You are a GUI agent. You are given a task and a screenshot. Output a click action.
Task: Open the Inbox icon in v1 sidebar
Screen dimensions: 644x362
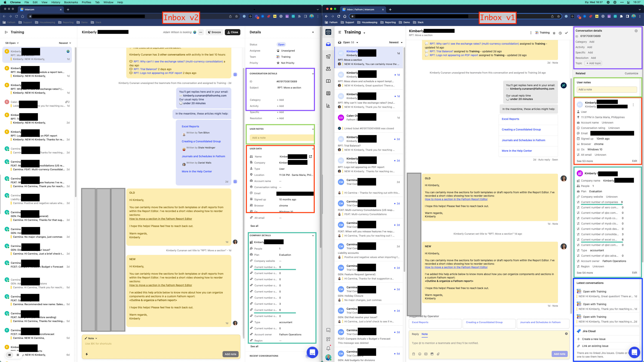tap(328, 44)
